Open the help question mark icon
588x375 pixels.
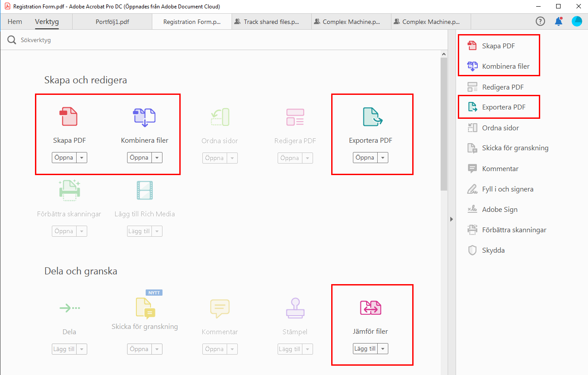pos(540,21)
